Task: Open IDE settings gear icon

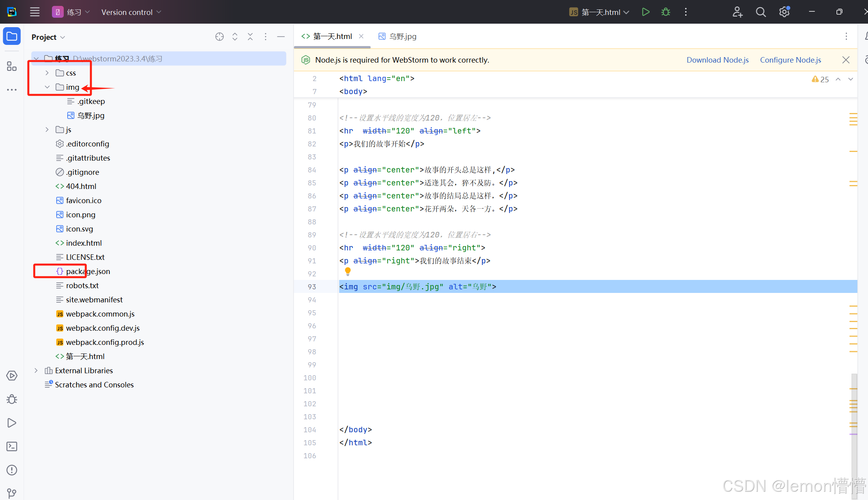Action: pos(784,12)
